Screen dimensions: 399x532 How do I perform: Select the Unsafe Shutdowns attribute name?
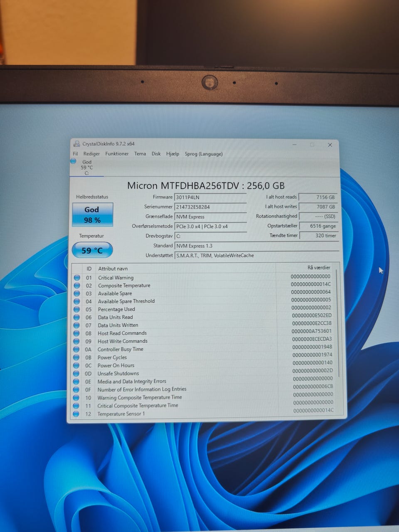click(x=118, y=374)
